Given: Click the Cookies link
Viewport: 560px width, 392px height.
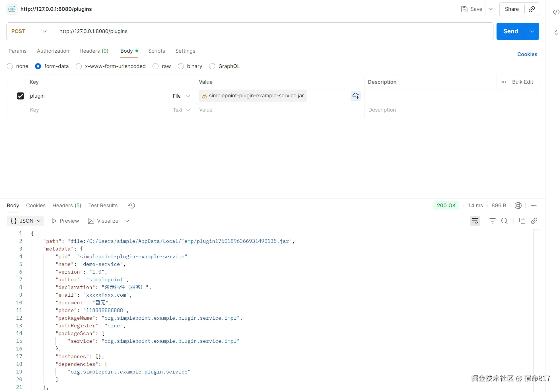Looking at the screenshot, I should (x=527, y=54).
